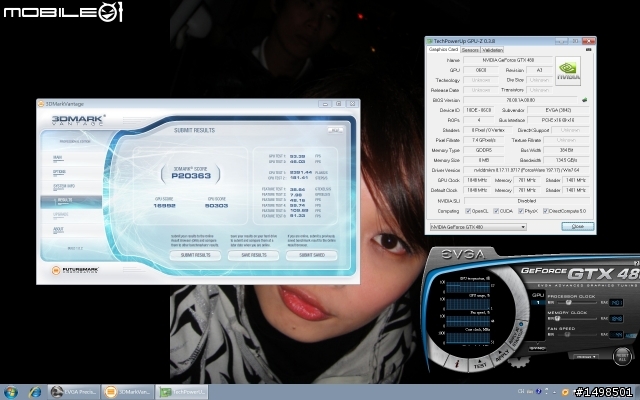Toggle the PhysX checkbox in GPU-Z
Viewport: 640px width, 400px height.
coord(521,211)
